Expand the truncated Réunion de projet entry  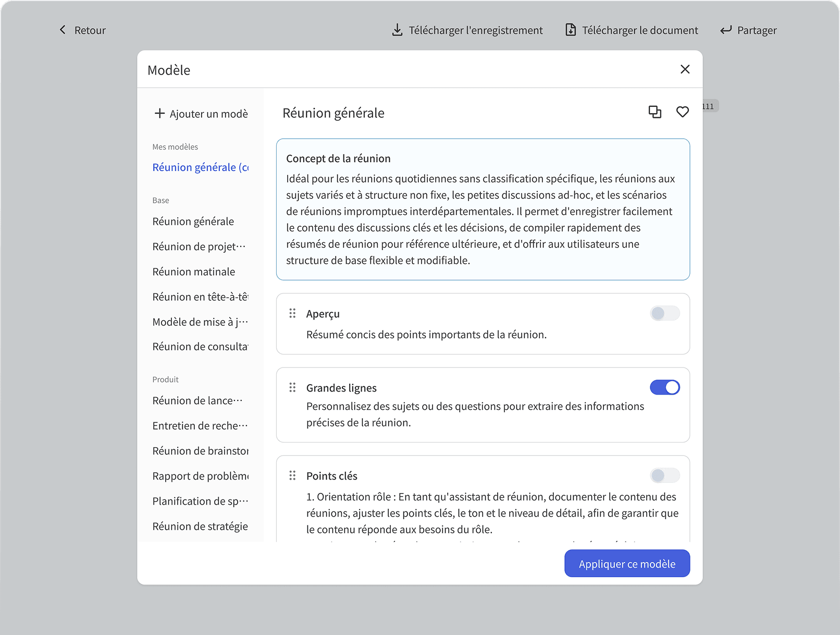198,246
